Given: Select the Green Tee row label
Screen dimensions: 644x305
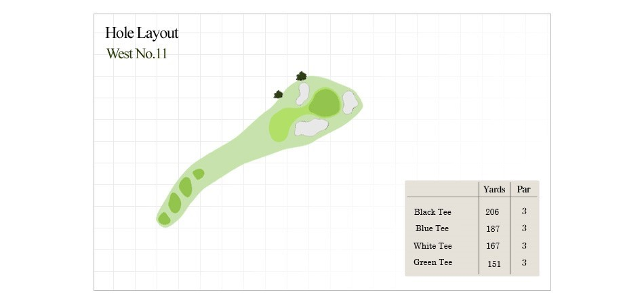Looking at the screenshot, I should (x=433, y=262).
